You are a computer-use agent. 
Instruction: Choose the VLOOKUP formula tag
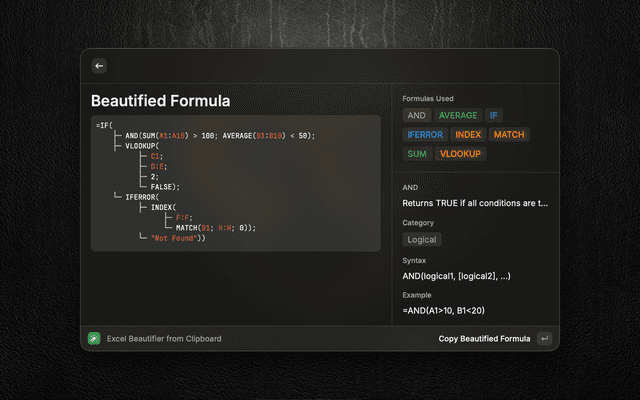click(461, 154)
